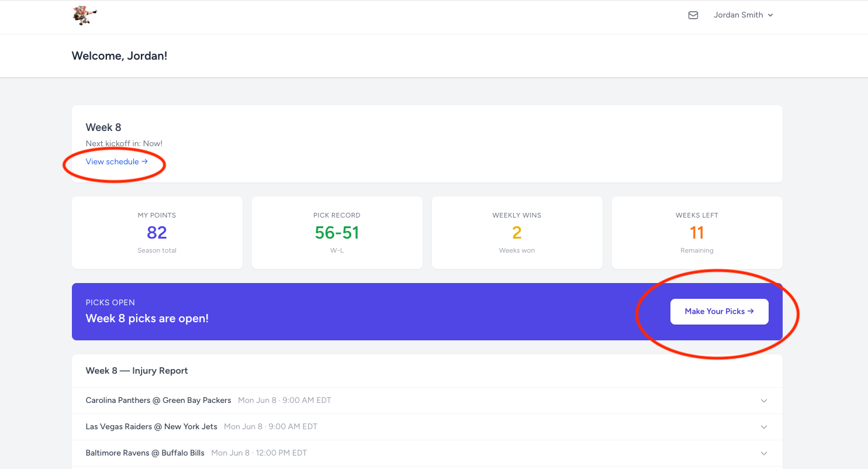Follow the View schedule link

pos(117,161)
